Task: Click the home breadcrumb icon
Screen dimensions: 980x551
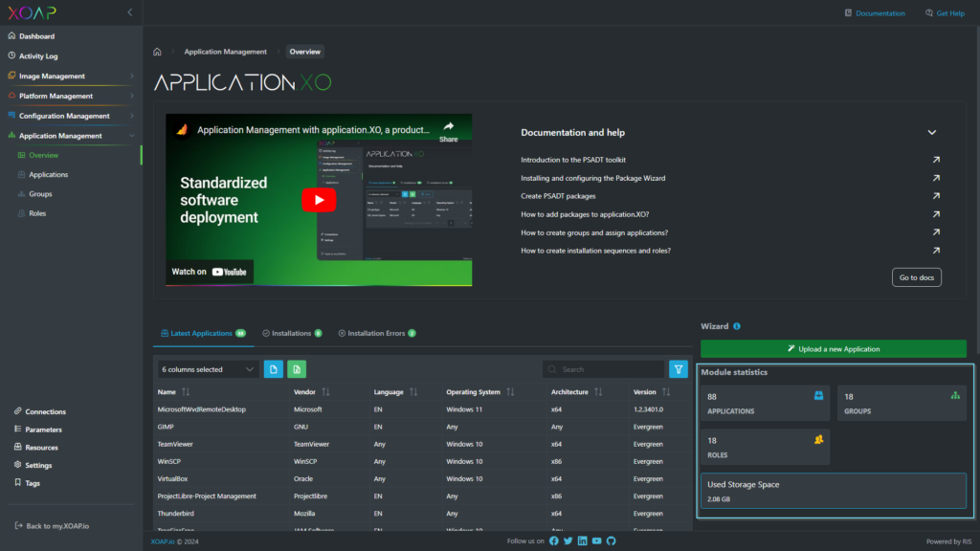Action: pyautogui.click(x=158, y=52)
